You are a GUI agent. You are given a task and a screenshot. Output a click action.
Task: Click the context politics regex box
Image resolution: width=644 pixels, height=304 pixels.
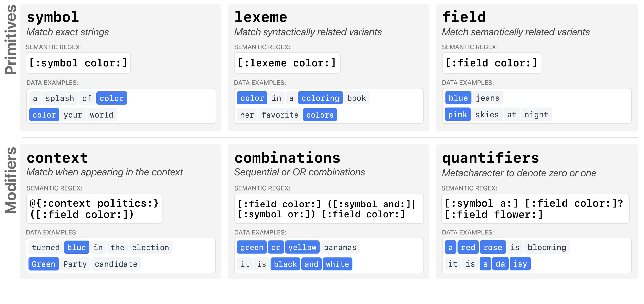tap(94, 209)
